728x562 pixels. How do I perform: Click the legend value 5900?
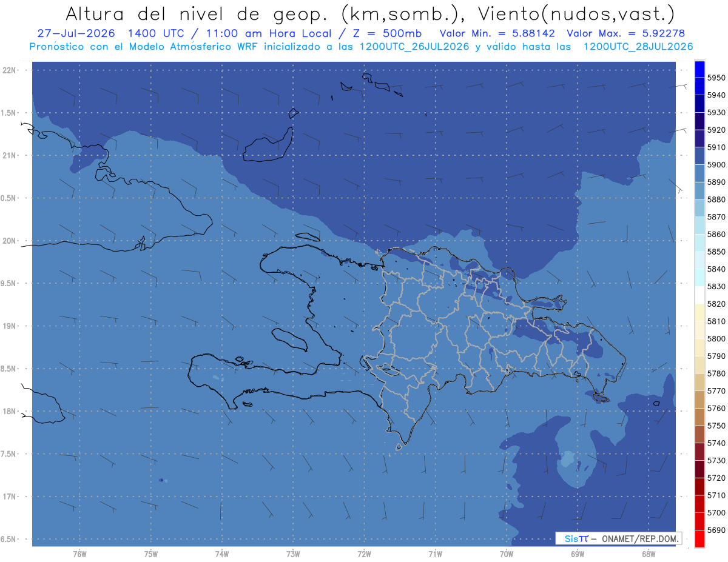[715, 165]
